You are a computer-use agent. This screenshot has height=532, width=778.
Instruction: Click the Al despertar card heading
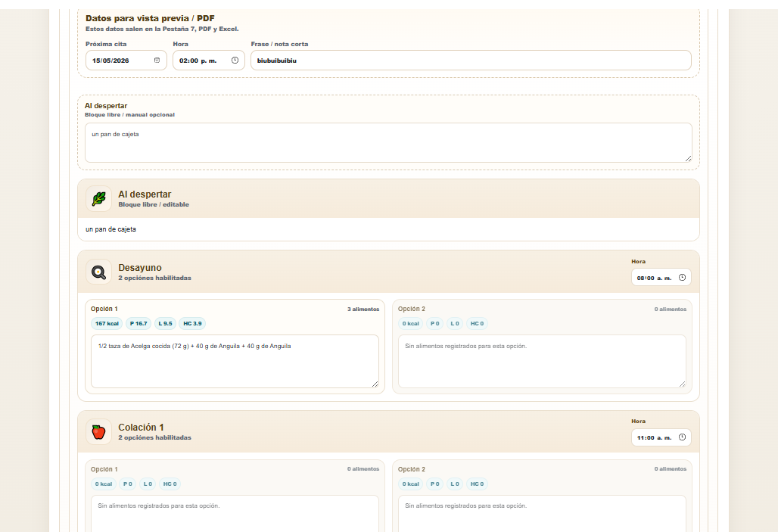pos(145,194)
